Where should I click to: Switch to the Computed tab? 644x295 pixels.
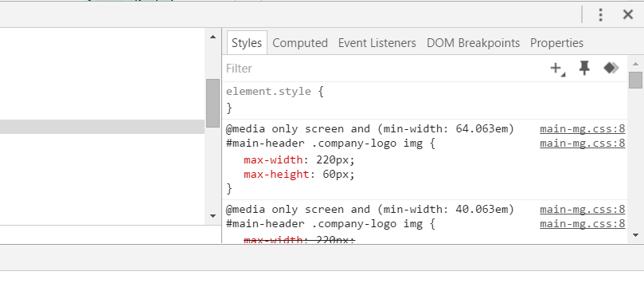(300, 43)
